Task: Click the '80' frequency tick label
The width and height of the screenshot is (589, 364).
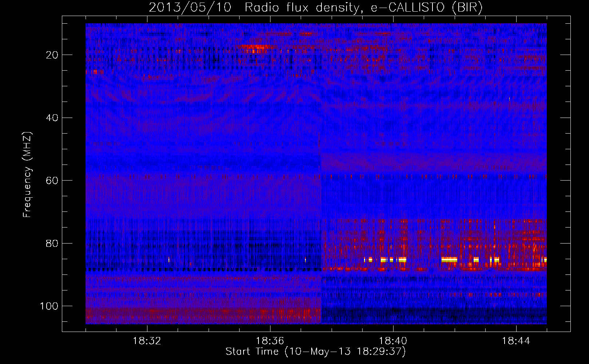Action: (x=52, y=243)
